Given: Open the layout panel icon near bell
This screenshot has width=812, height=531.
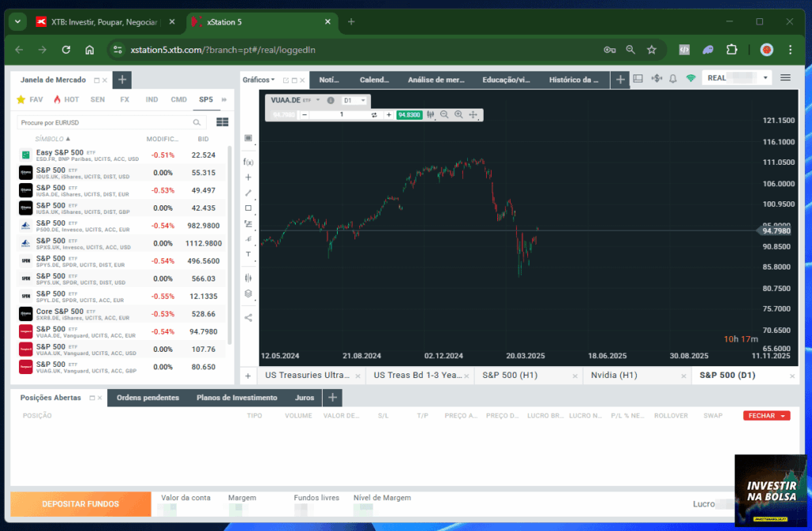Looking at the screenshot, I should coord(638,78).
